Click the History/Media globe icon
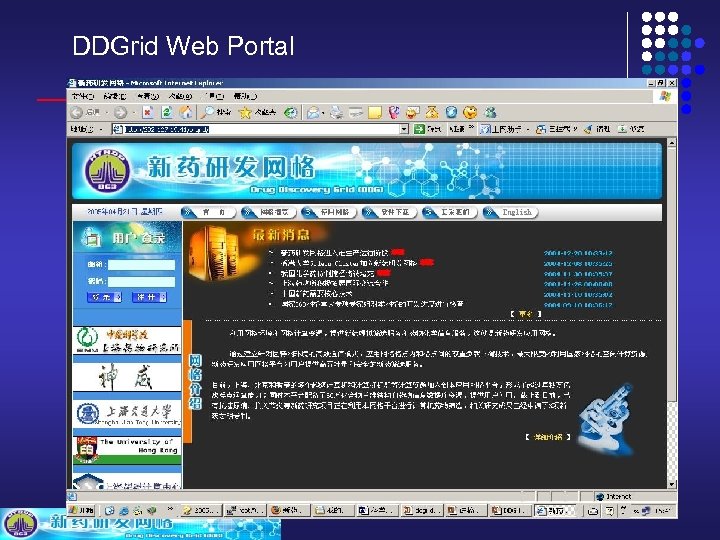The width and height of the screenshot is (720, 540). point(290,112)
